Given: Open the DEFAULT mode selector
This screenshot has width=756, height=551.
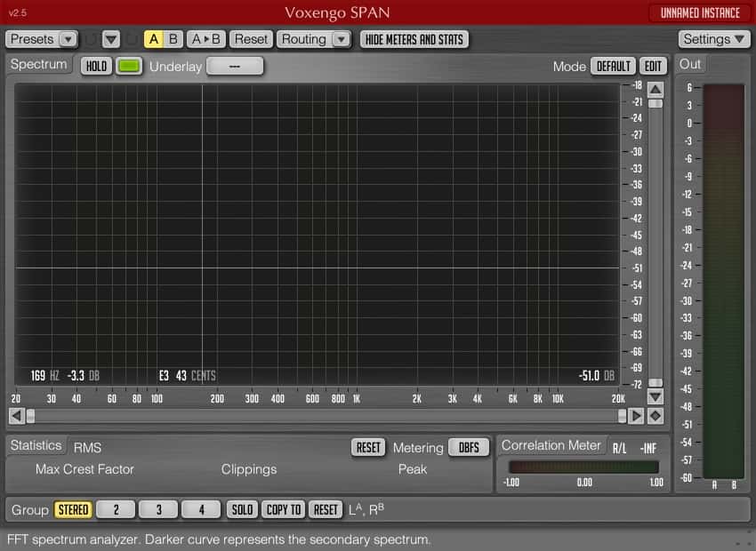Looking at the screenshot, I should tap(614, 67).
